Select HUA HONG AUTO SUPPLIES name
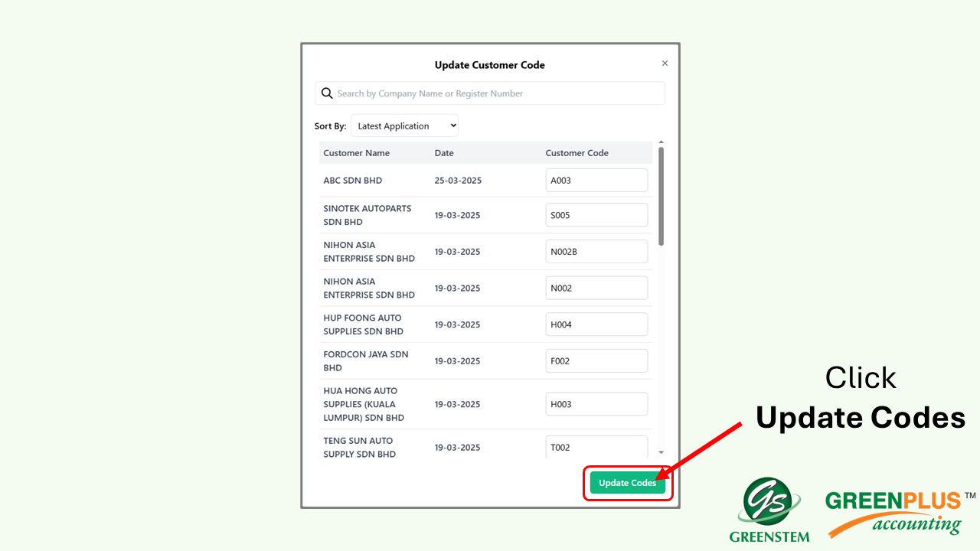 [364, 404]
